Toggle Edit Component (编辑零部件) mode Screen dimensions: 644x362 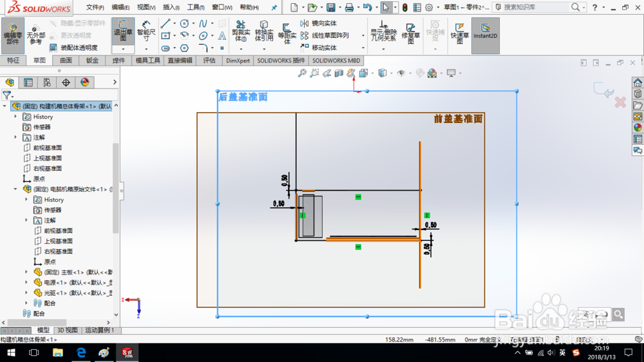coord(13,35)
